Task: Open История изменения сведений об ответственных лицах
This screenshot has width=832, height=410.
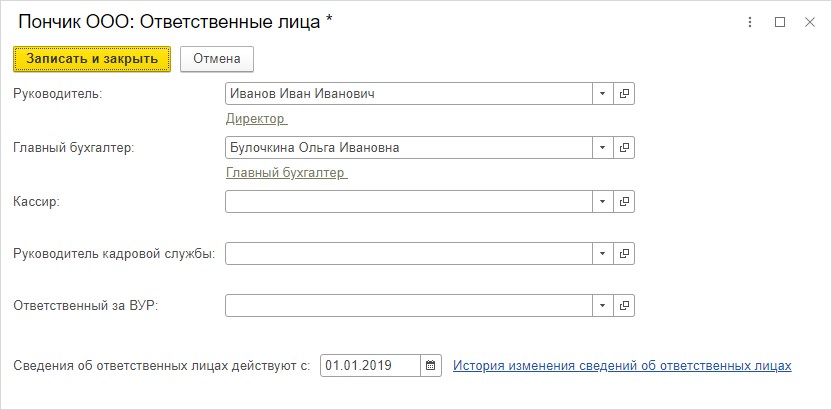Action: 622,365
